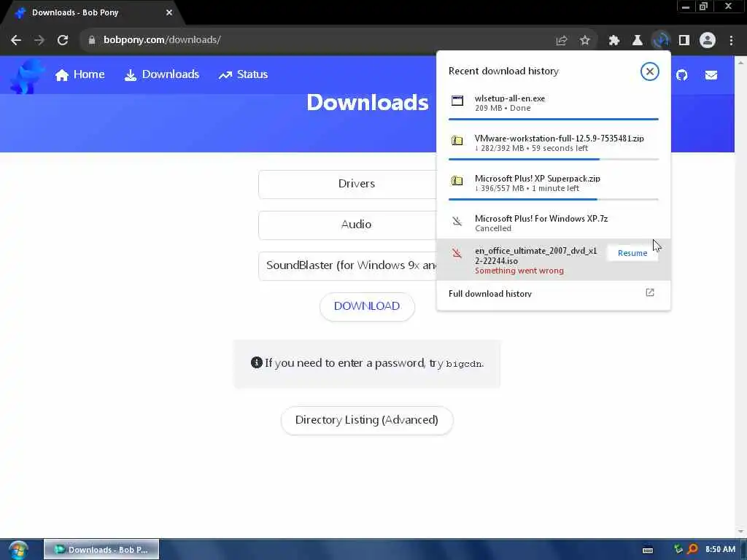Open the Chrome profile avatar
Viewport: 747px width, 560px height.
click(x=708, y=41)
